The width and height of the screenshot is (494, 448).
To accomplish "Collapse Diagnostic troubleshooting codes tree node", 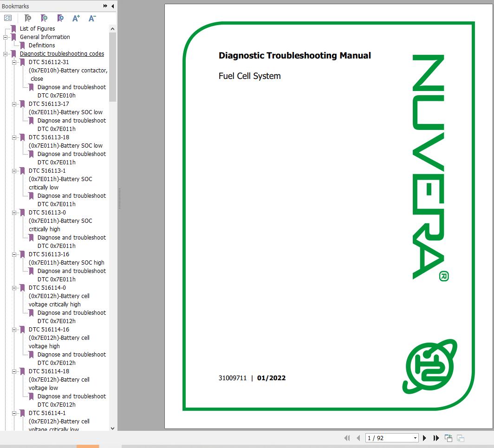I will pos(5,54).
